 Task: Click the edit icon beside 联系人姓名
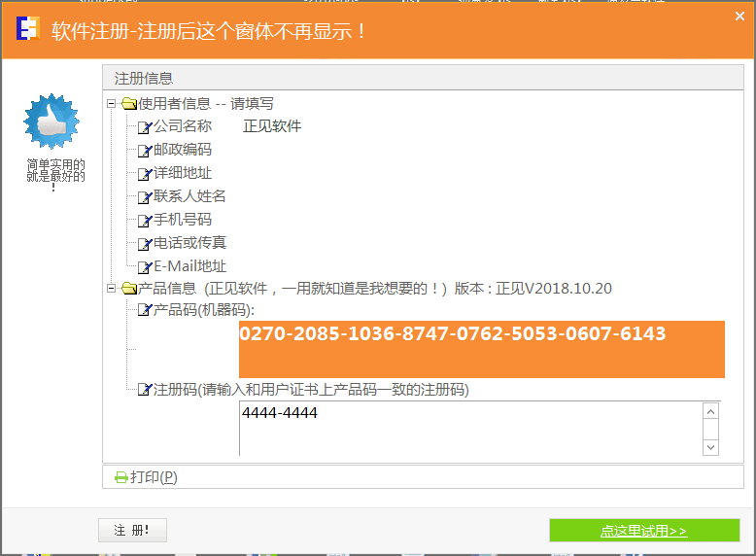click(x=144, y=196)
